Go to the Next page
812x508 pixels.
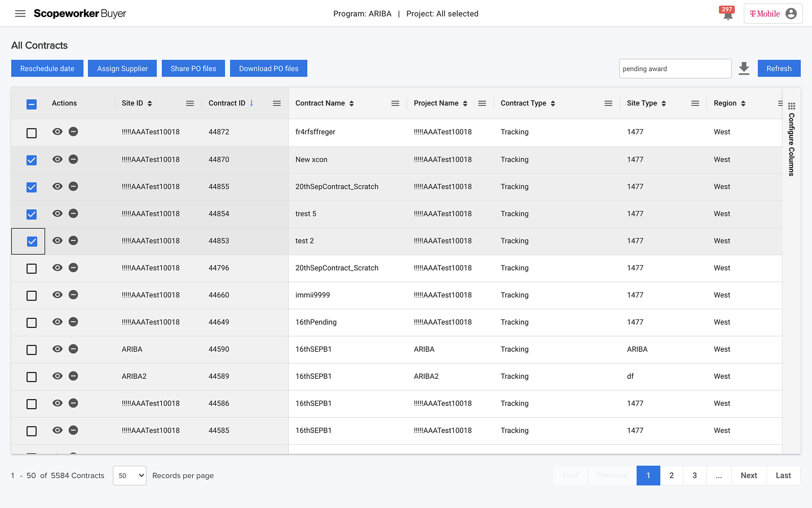tap(749, 475)
